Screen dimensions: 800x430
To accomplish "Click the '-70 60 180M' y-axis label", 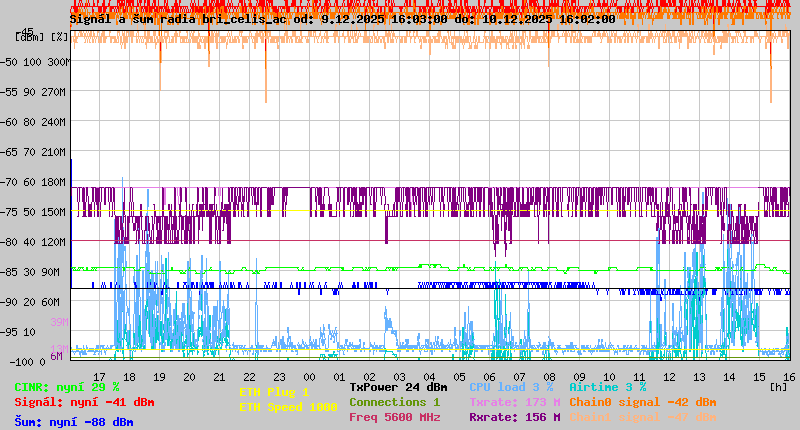I will tap(33, 182).
